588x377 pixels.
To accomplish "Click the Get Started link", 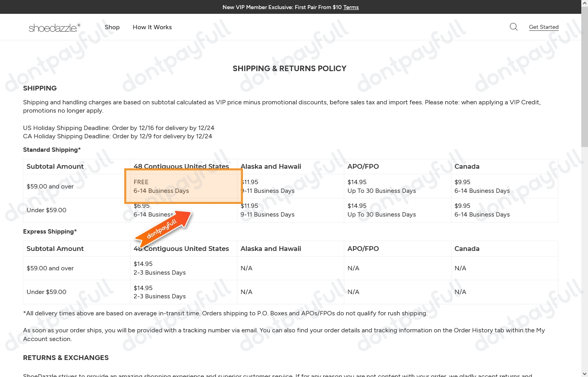I will coord(543,27).
